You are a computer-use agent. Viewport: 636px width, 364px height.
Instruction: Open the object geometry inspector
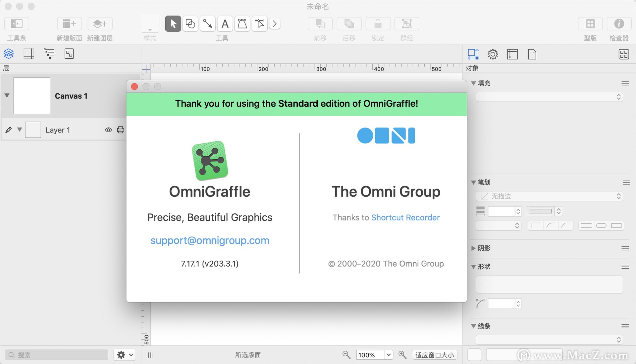click(473, 54)
